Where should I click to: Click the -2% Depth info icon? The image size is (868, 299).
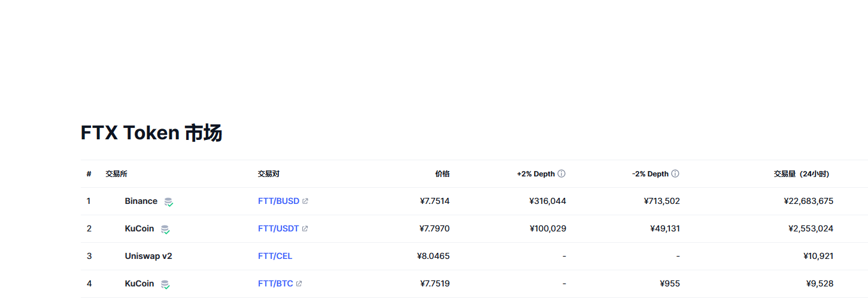(x=675, y=174)
